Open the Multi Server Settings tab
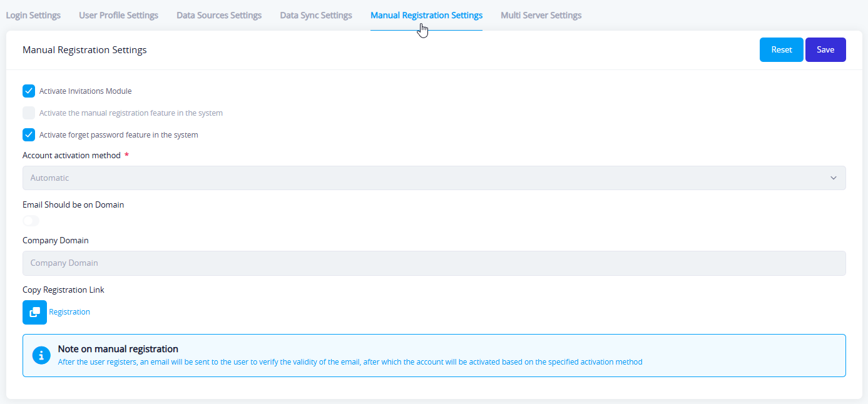The height and width of the screenshot is (404, 868). click(541, 15)
